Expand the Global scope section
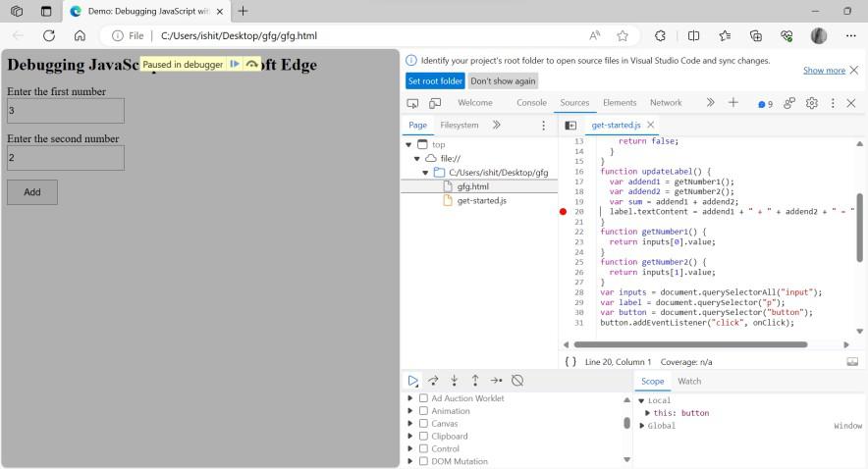The width and height of the screenshot is (868, 469). coord(641,426)
